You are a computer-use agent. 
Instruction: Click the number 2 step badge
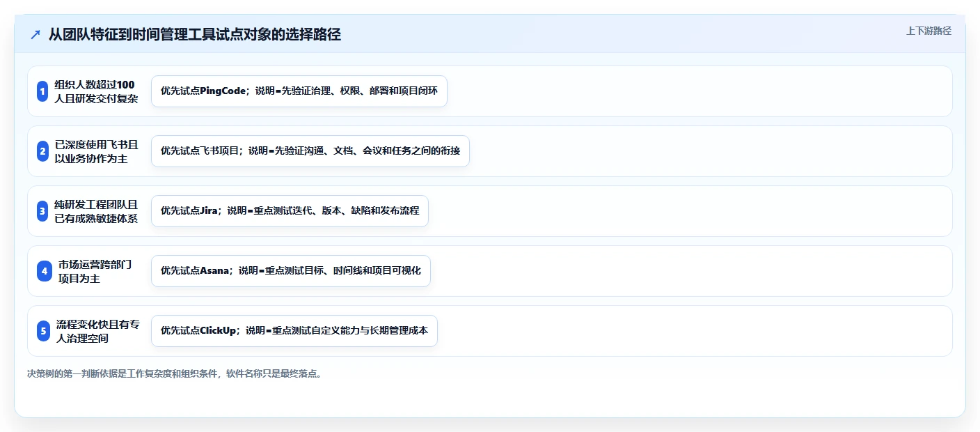(42, 151)
